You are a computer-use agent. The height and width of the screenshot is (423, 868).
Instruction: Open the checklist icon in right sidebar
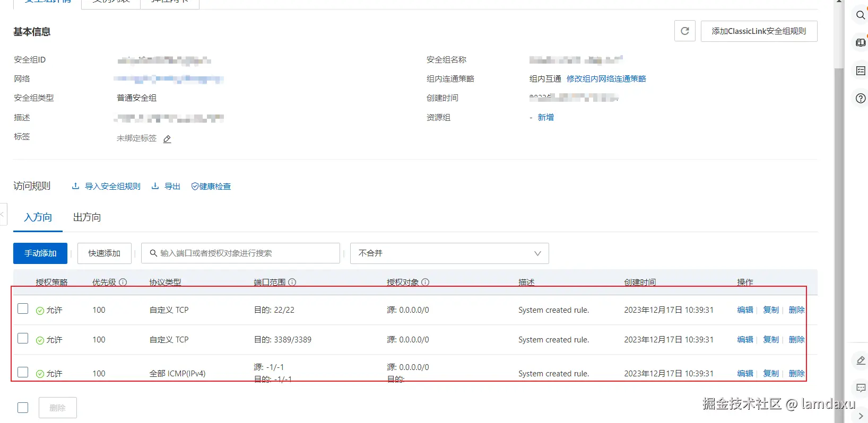861,70
